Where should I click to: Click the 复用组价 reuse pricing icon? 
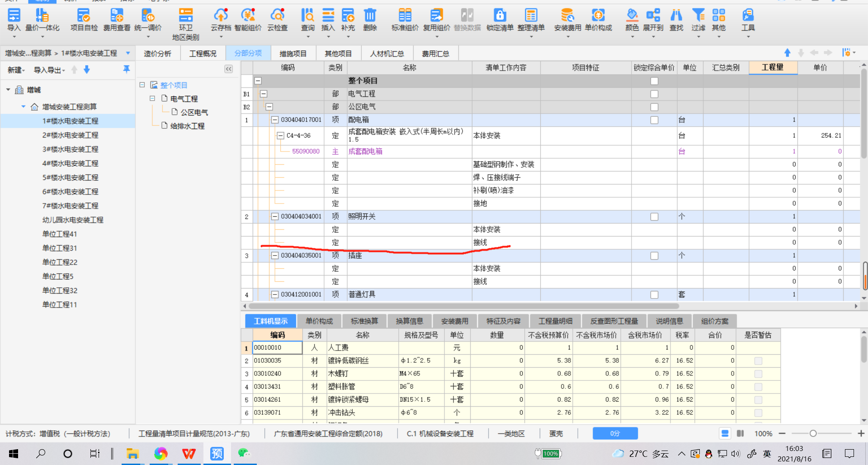(x=436, y=20)
